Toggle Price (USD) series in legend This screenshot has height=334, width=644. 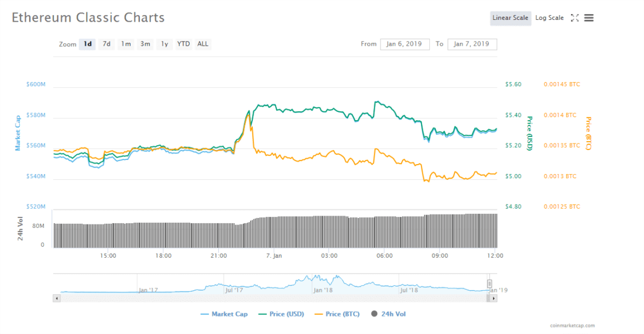[x=280, y=314]
